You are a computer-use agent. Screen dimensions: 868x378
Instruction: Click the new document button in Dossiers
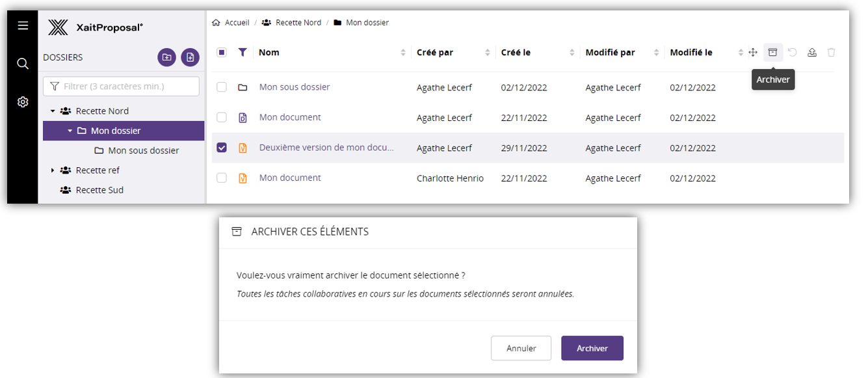pos(190,57)
